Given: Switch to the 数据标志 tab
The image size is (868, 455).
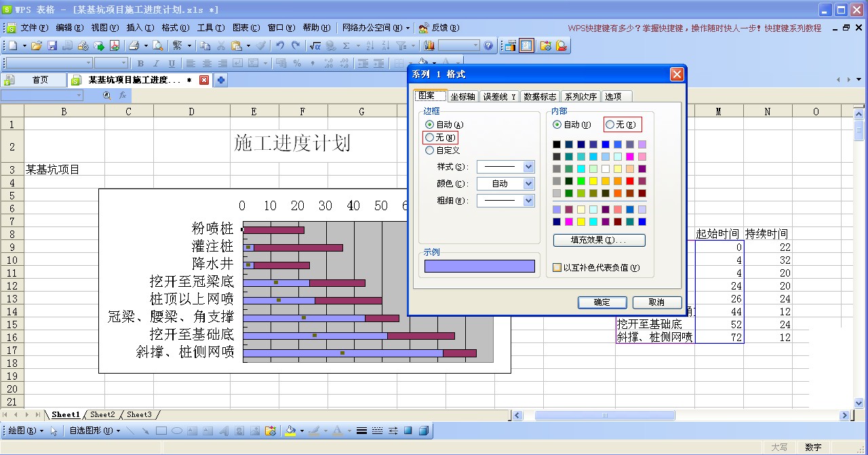Looking at the screenshot, I should pyautogui.click(x=540, y=97).
